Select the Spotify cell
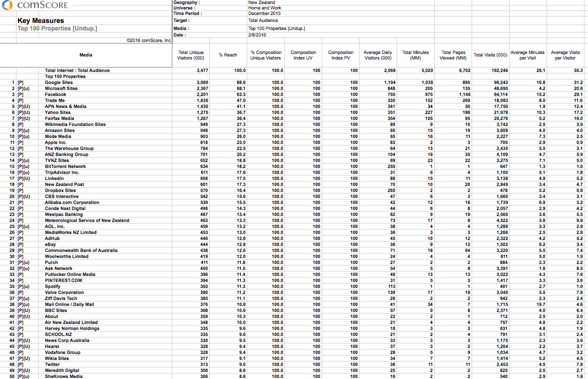 [x=52, y=286]
